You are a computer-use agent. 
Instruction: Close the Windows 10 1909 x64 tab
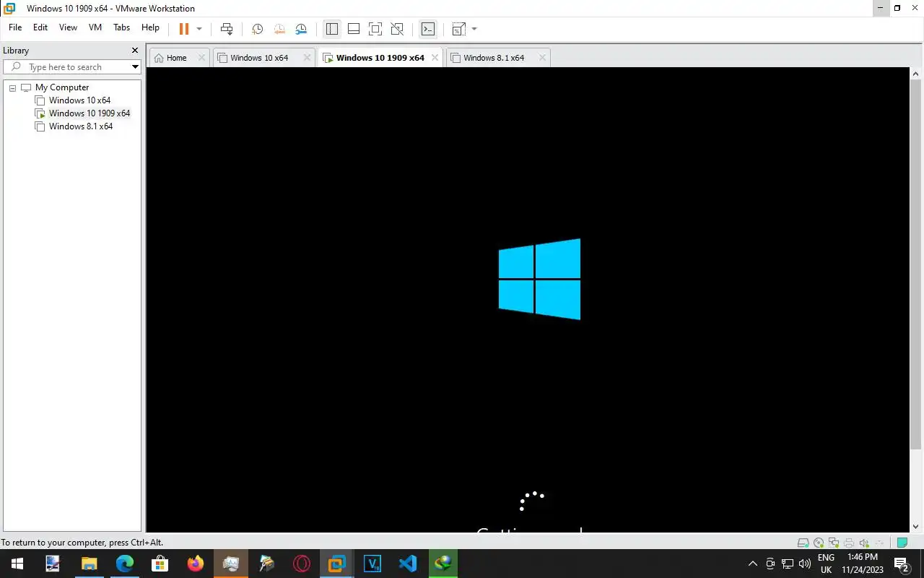[435, 58]
